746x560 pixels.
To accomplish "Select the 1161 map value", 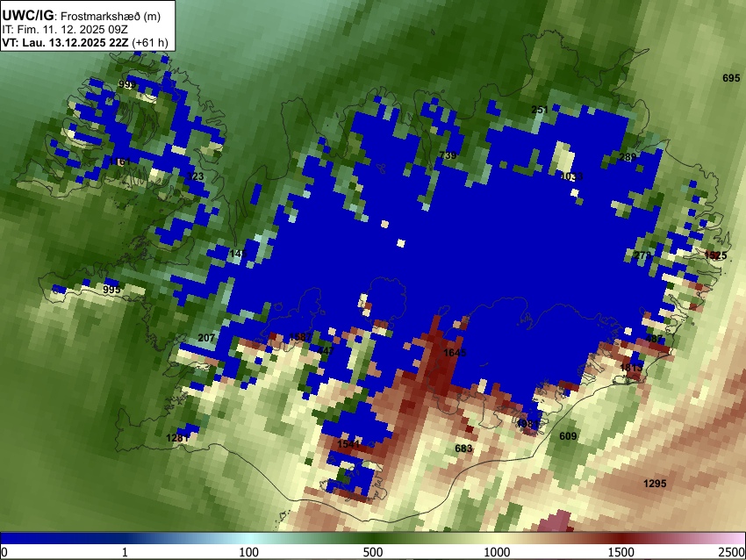I will click(119, 162).
